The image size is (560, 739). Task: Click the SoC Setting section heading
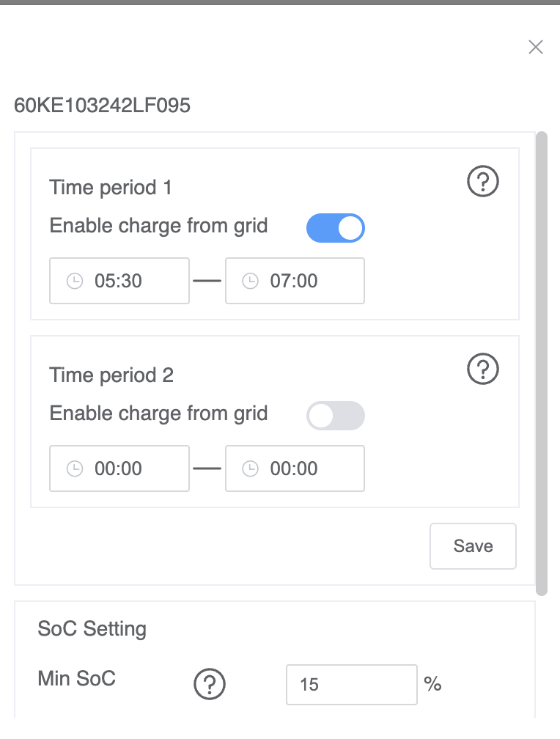[x=92, y=629]
